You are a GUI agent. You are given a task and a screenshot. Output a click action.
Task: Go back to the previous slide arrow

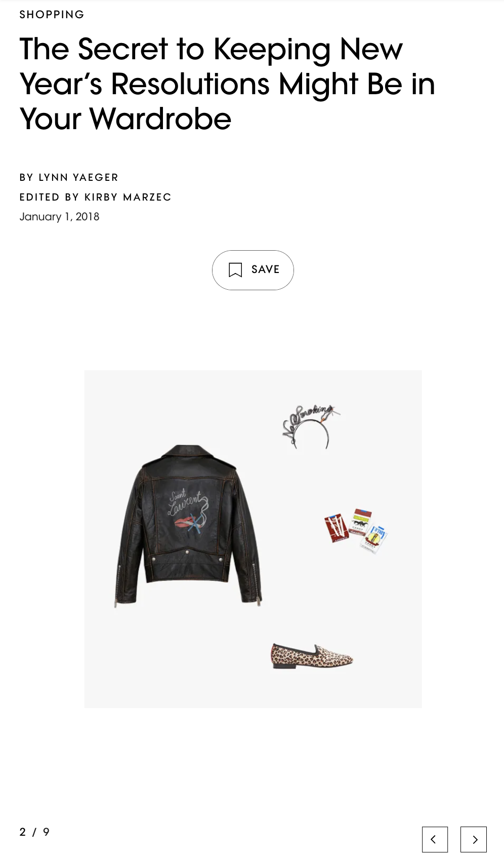point(435,839)
